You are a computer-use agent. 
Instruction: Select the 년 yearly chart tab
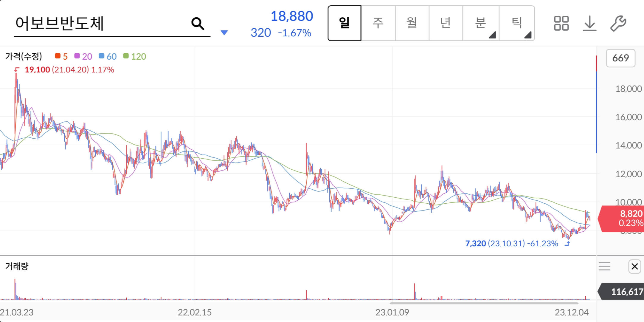[x=446, y=23]
